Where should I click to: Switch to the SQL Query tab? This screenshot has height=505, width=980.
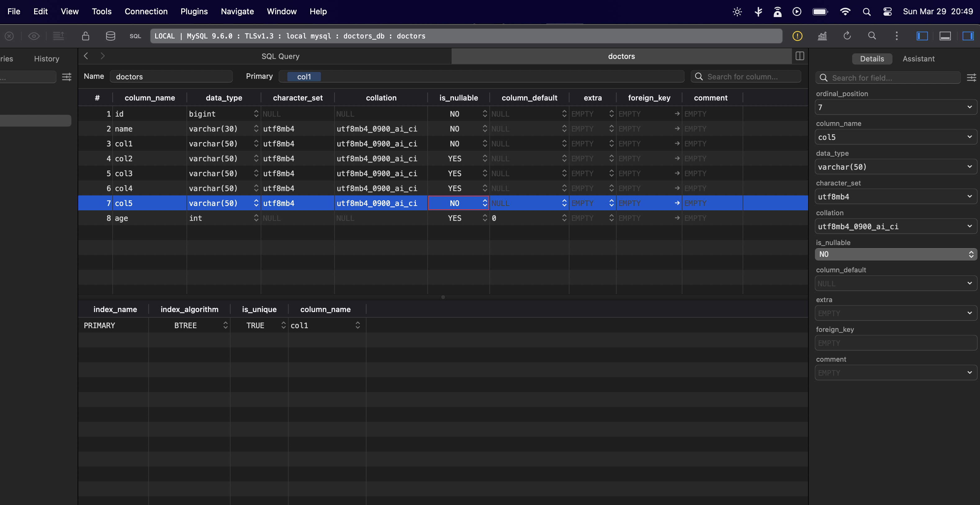[281, 56]
